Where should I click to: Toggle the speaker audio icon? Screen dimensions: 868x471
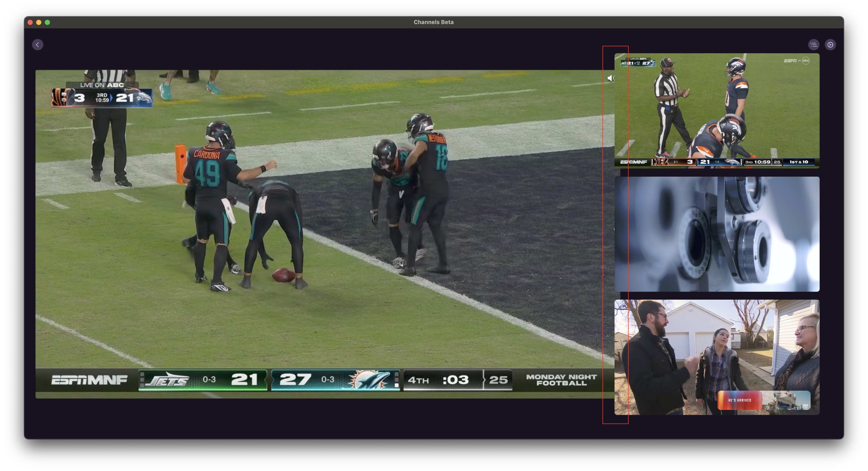[x=610, y=78]
